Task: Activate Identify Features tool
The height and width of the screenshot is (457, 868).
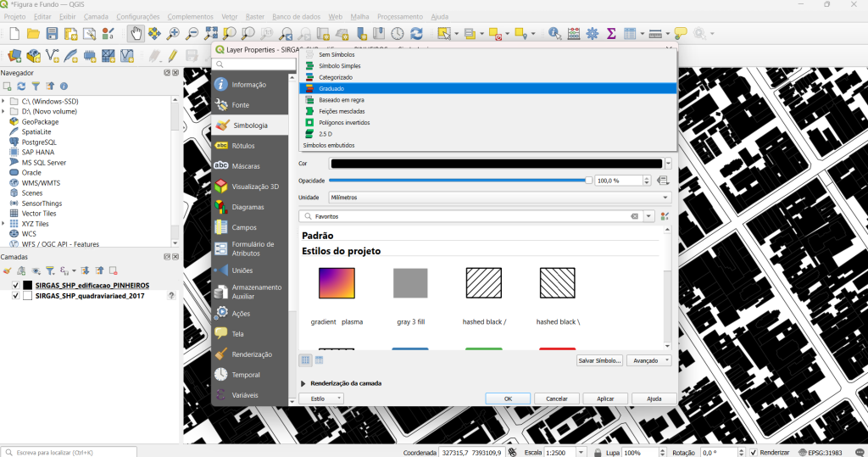Action: click(x=554, y=34)
